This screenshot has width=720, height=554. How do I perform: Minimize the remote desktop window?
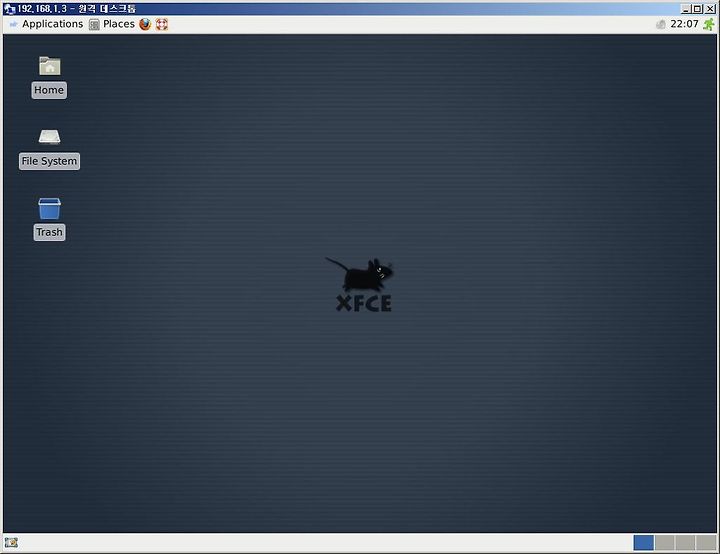tap(686, 9)
